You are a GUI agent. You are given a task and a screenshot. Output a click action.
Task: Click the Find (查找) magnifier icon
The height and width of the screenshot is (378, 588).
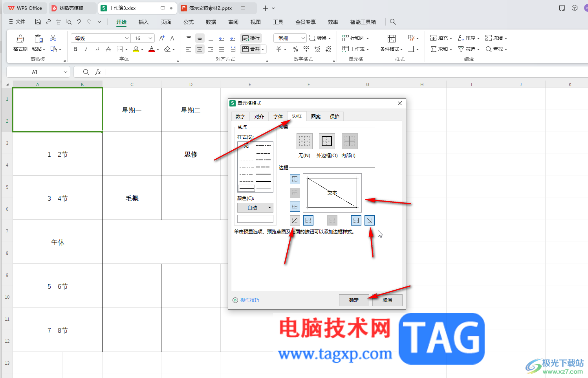(489, 49)
